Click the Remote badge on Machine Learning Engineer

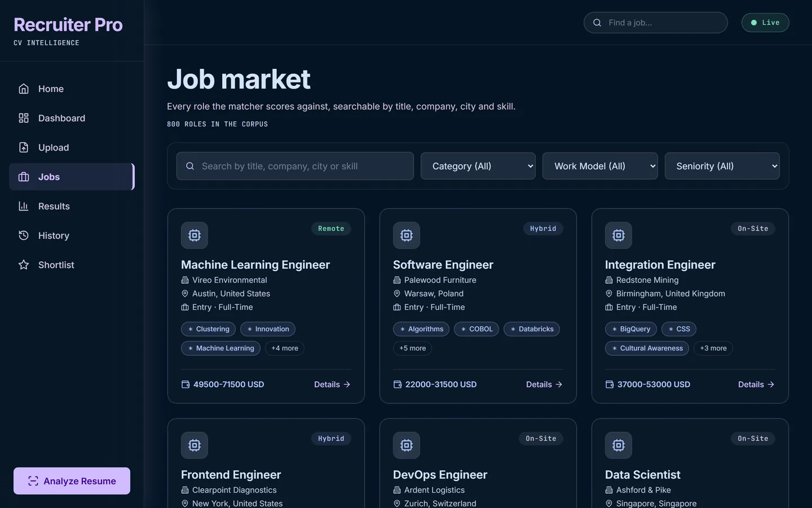331,229
